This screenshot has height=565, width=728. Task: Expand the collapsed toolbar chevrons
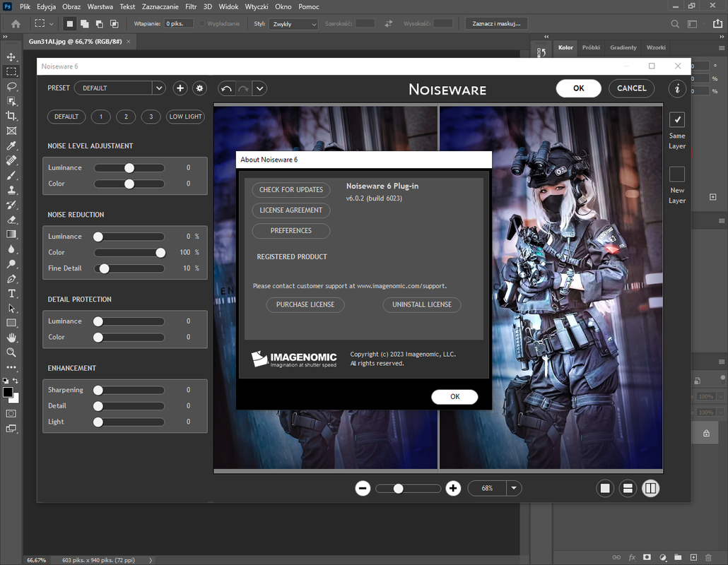(x=5, y=37)
